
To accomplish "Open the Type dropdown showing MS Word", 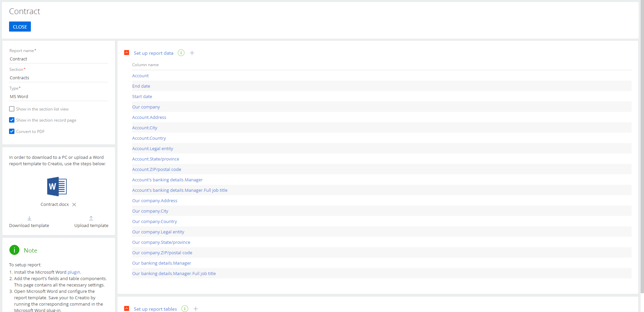I will coord(58,97).
